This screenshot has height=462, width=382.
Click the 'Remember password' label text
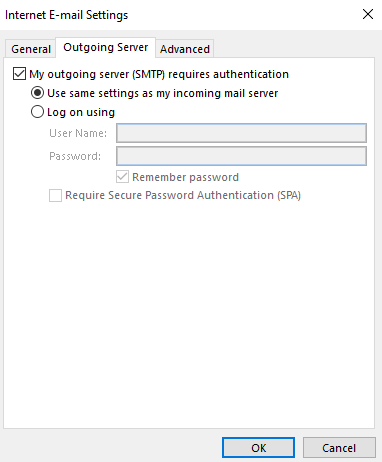[185, 177]
